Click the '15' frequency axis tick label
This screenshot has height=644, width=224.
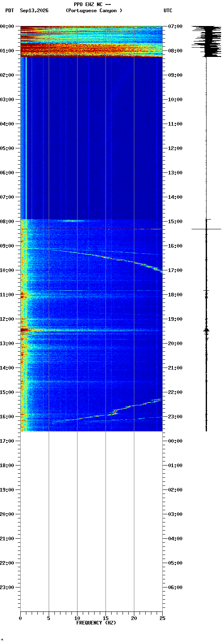click(106, 618)
